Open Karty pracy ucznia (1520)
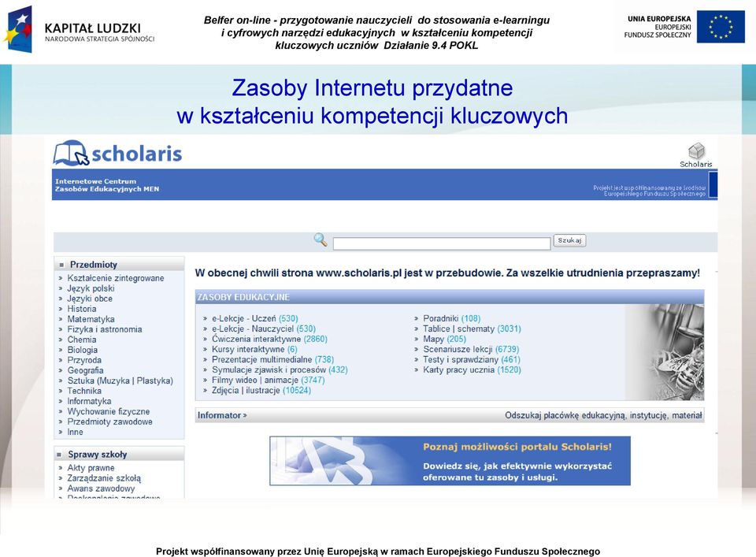 (472, 369)
